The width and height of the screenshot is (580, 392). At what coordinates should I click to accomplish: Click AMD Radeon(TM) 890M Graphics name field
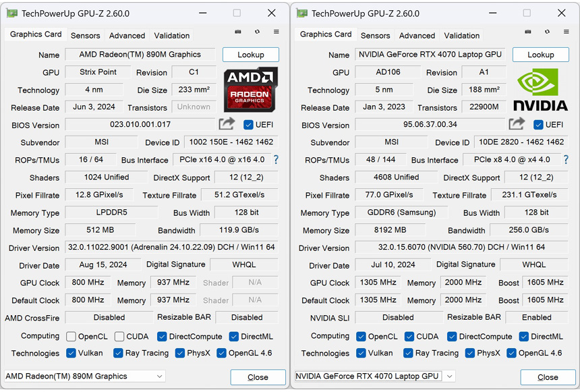point(140,55)
